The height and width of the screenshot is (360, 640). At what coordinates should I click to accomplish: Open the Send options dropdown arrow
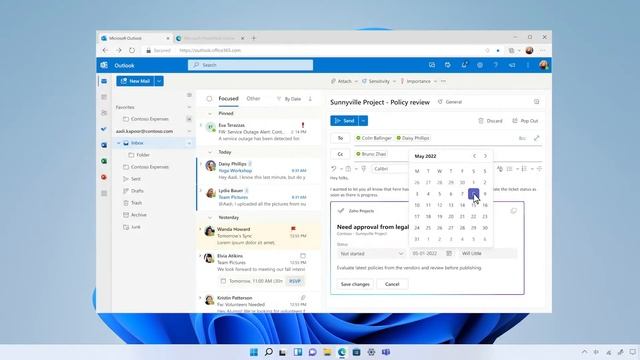point(363,121)
